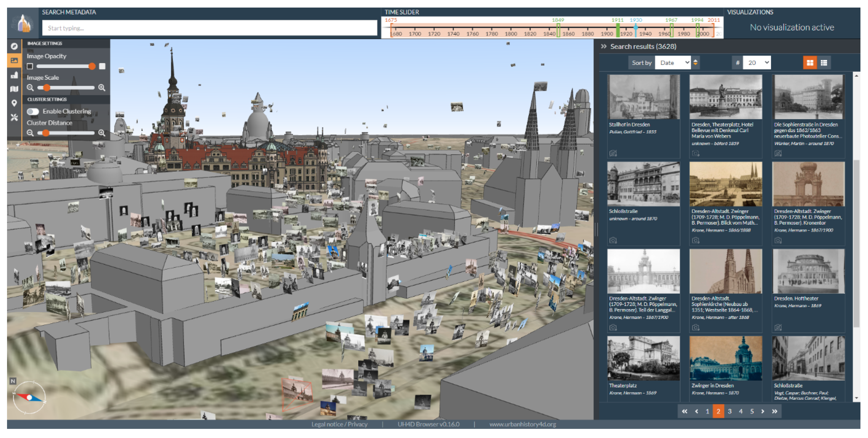
Task: Set image opacity to full via white square
Action: point(102,66)
